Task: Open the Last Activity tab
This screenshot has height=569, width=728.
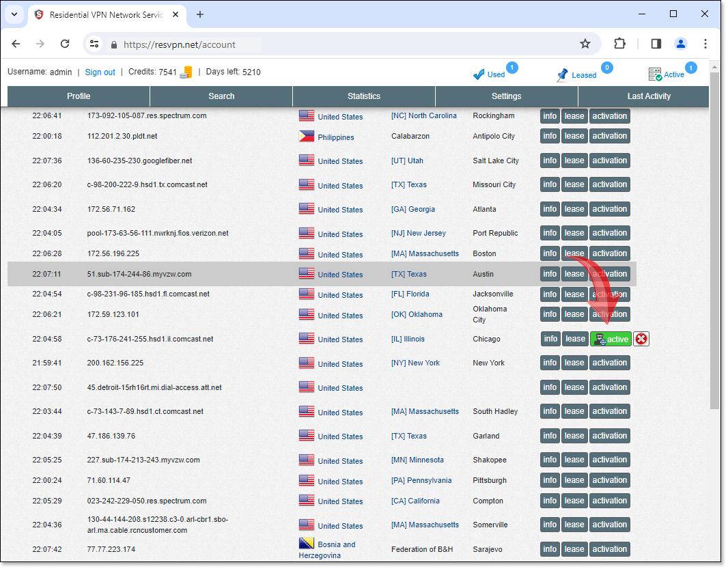Action: pos(648,96)
